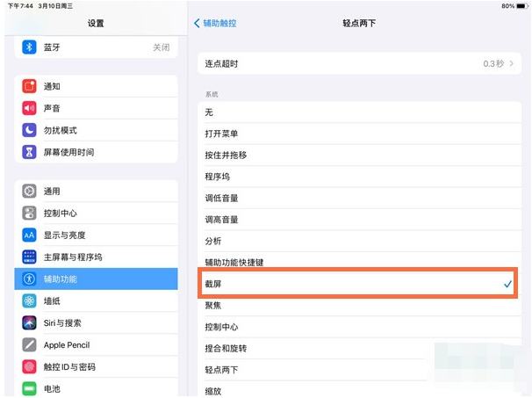Go back to 辅助触控
532x398 pixels.
coord(215,23)
